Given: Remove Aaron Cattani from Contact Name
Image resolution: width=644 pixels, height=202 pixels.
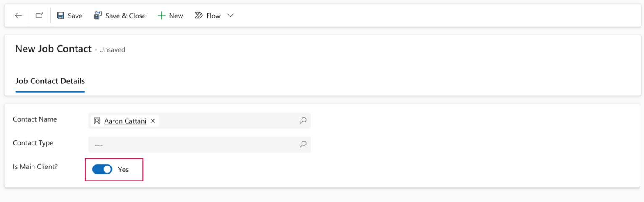Looking at the screenshot, I should coord(153,121).
